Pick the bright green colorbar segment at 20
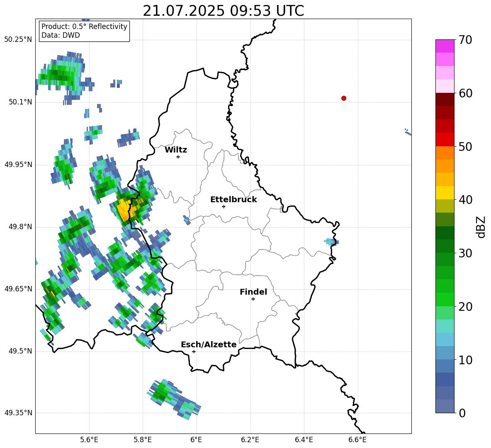 445,299
